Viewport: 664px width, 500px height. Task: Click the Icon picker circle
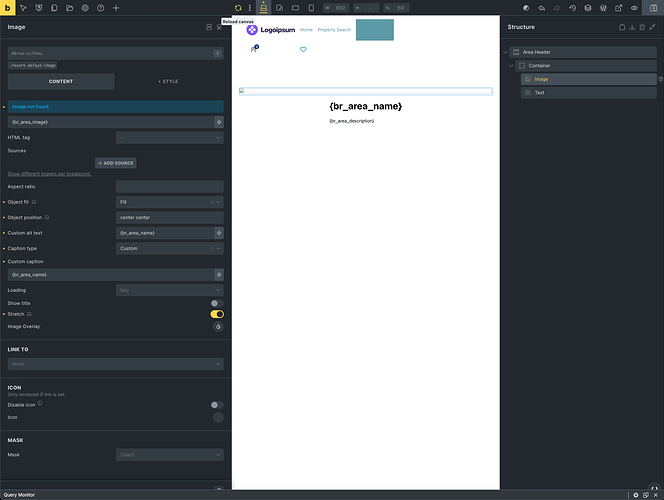[218, 417]
